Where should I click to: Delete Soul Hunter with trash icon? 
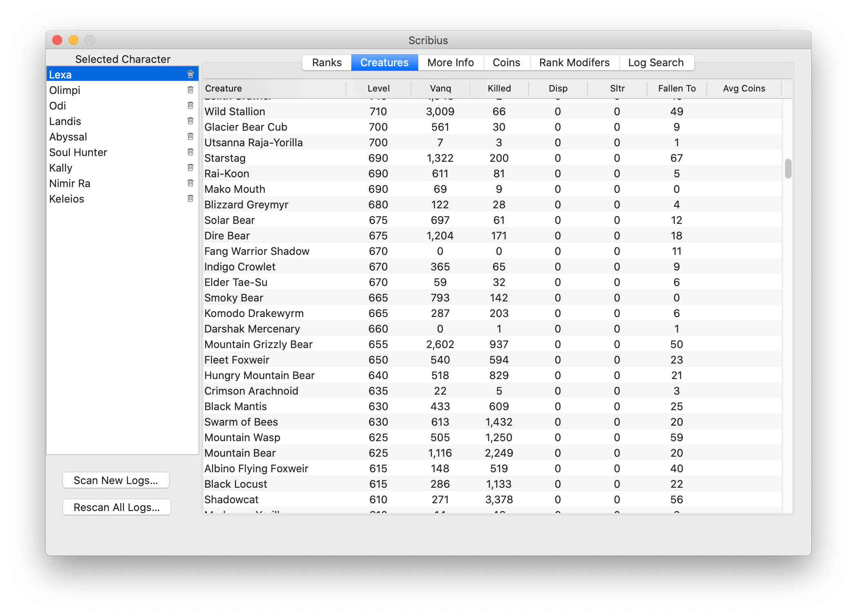pyautogui.click(x=190, y=152)
